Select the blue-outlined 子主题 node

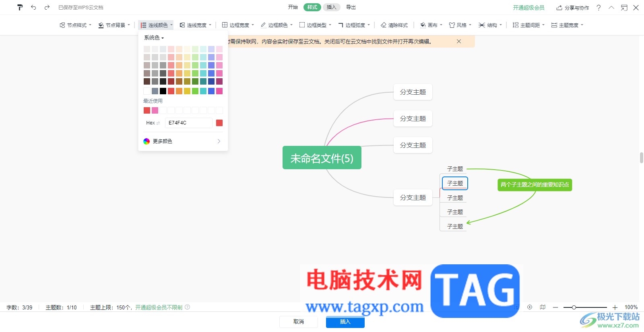point(455,183)
